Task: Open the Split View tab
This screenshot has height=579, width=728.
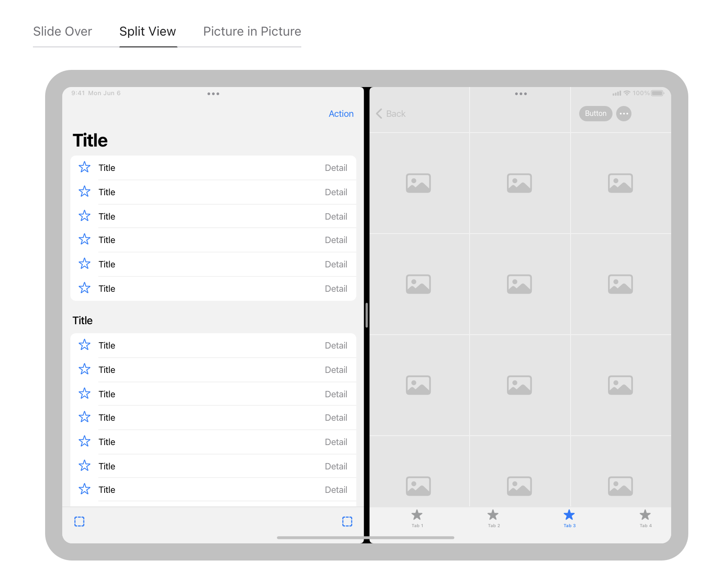Action: click(147, 32)
